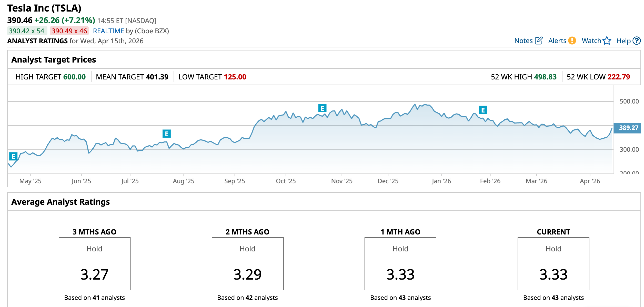Select the 3 MTHS AGO rating box
Image resolution: width=644 pixels, height=307 pixels.
click(x=94, y=263)
